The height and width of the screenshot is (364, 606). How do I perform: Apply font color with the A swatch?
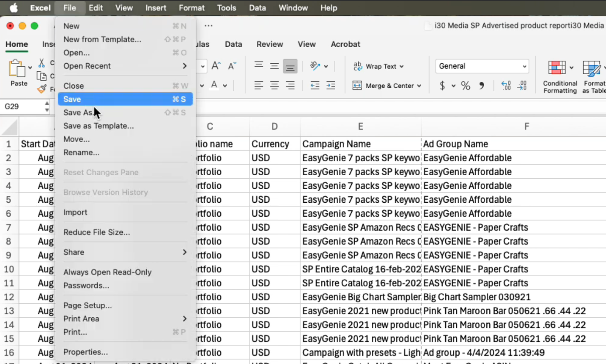pos(214,85)
